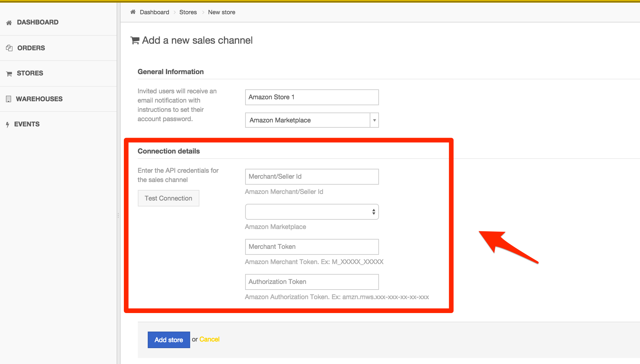Click the sidebar splitter handle dots
The image size is (640, 364).
tap(118, 215)
